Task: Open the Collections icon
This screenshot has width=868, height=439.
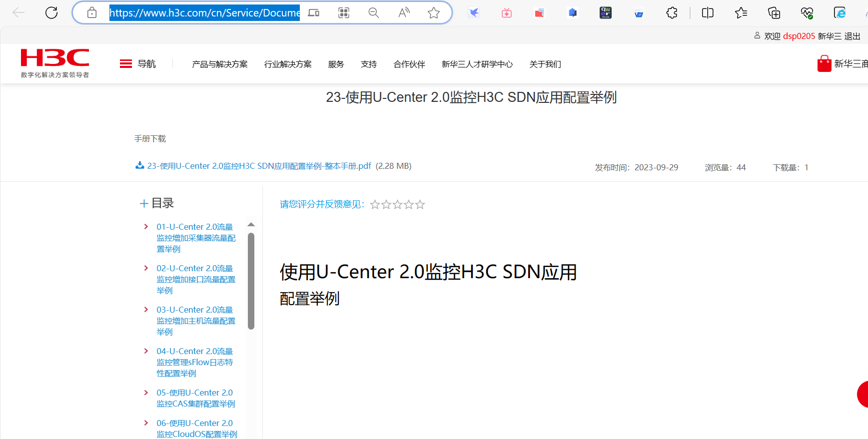Action: (774, 12)
